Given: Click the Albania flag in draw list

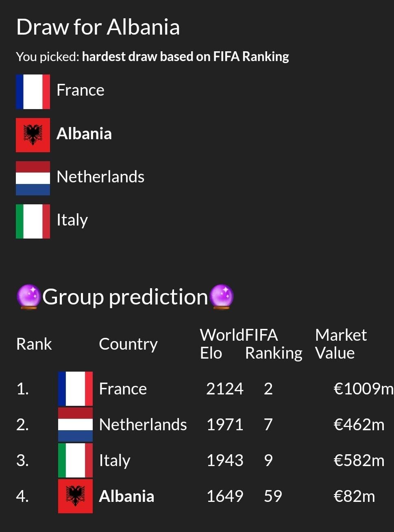Looking at the screenshot, I should [33, 135].
